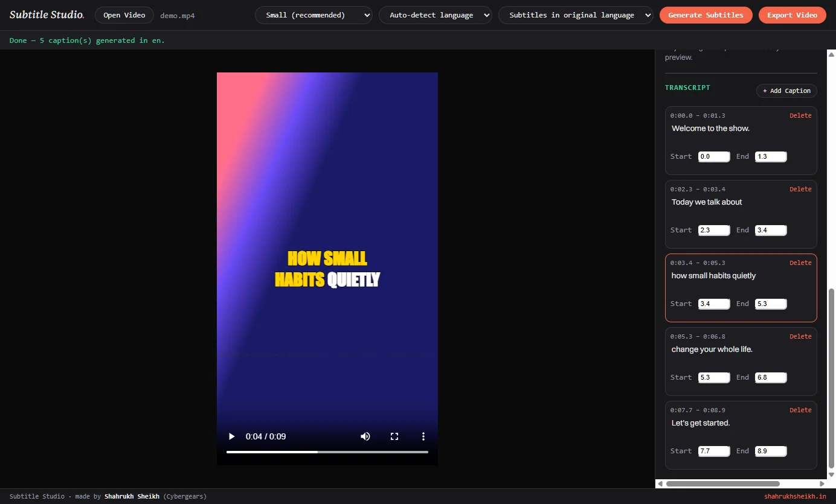Click the End field with value 1.3
Image resolution: width=836 pixels, height=504 pixels.
[x=771, y=156]
